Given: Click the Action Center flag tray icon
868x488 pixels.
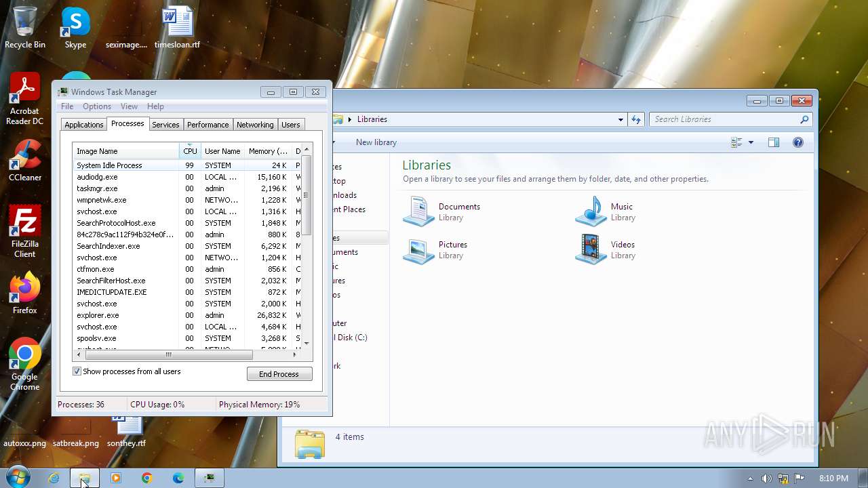Looking at the screenshot, I should [x=799, y=479].
